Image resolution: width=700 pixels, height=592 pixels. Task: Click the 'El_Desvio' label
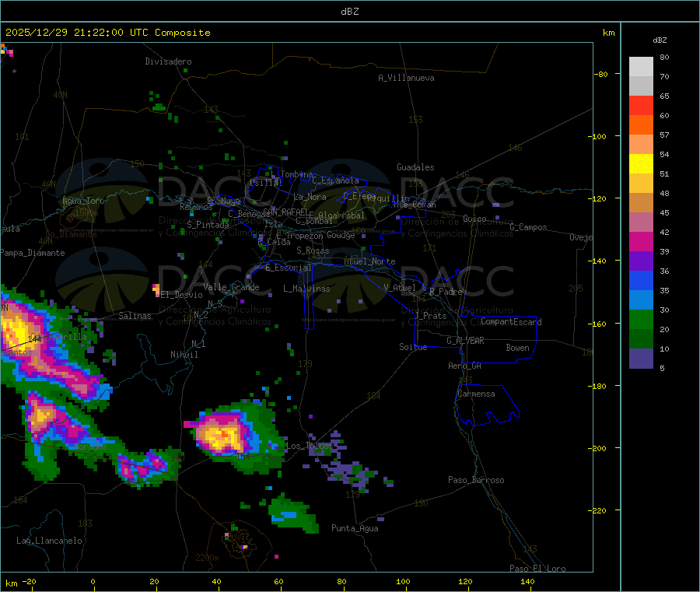pos(181,295)
